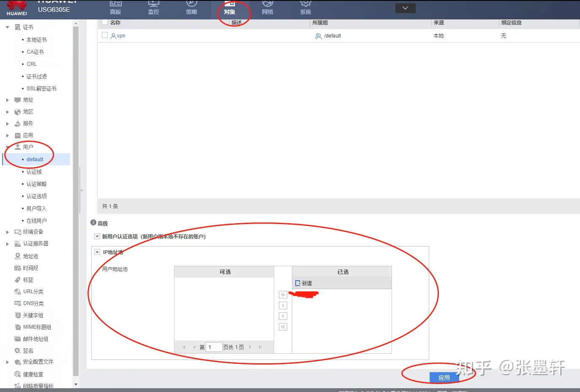Click the 健康检查 icon
Image resolution: width=580 pixels, height=392 pixels.
pos(18,374)
